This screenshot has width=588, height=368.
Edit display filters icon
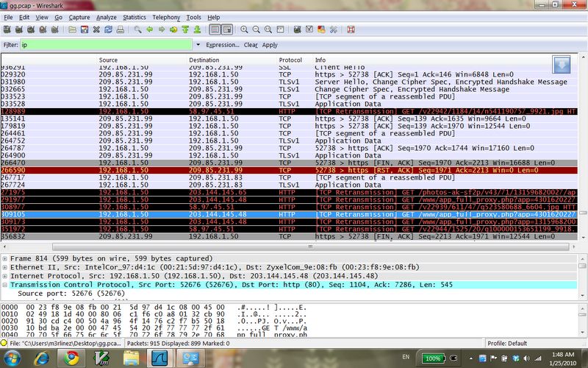coord(309,29)
